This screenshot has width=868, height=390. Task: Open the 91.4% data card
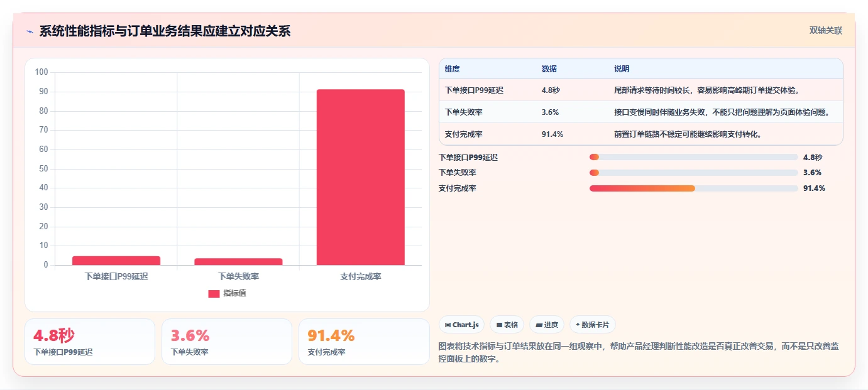click(x=364, y=342)
